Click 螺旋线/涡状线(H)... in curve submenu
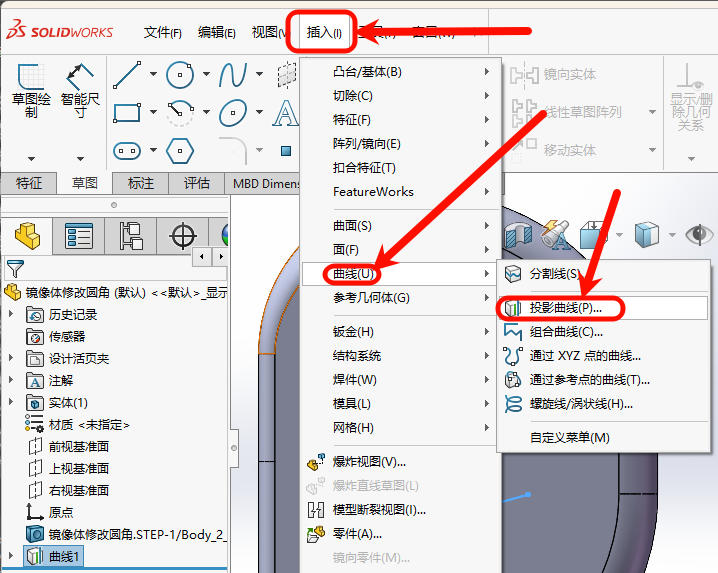This screenshot has height=573, width=718. (x=580, y=404)
